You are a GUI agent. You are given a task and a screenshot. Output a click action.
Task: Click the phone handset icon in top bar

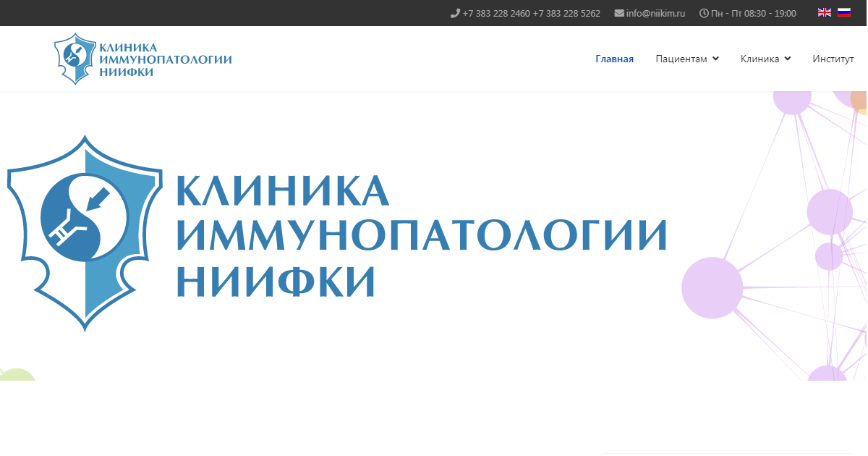coord(455,13)
